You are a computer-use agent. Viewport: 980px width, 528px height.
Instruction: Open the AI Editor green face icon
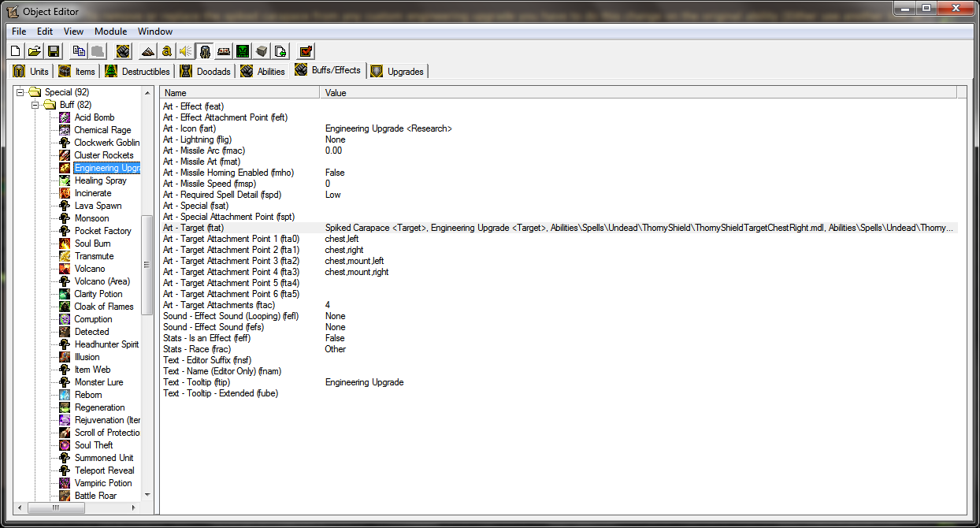pos(243,51)
